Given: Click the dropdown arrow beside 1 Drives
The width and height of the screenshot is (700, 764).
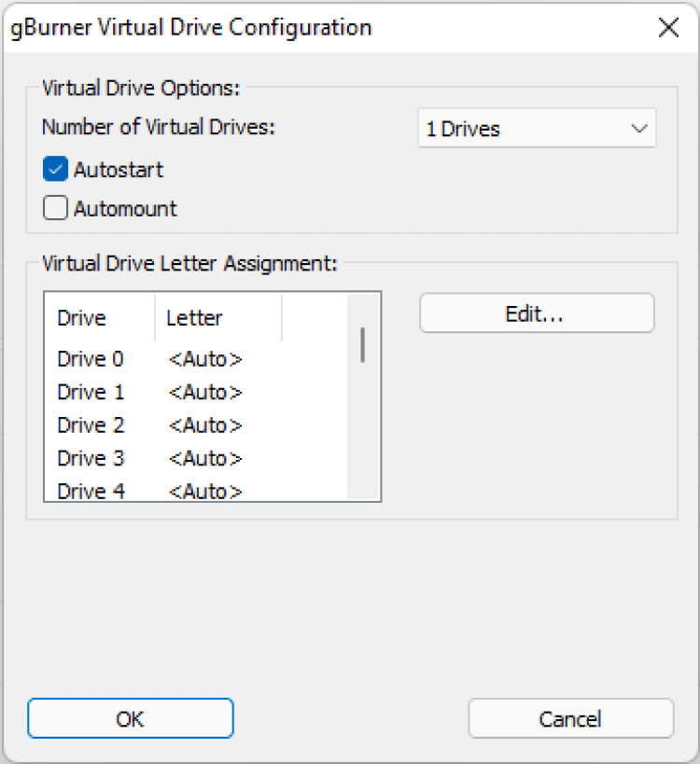Looking at the screenshot, I should (x=639, y=130).
